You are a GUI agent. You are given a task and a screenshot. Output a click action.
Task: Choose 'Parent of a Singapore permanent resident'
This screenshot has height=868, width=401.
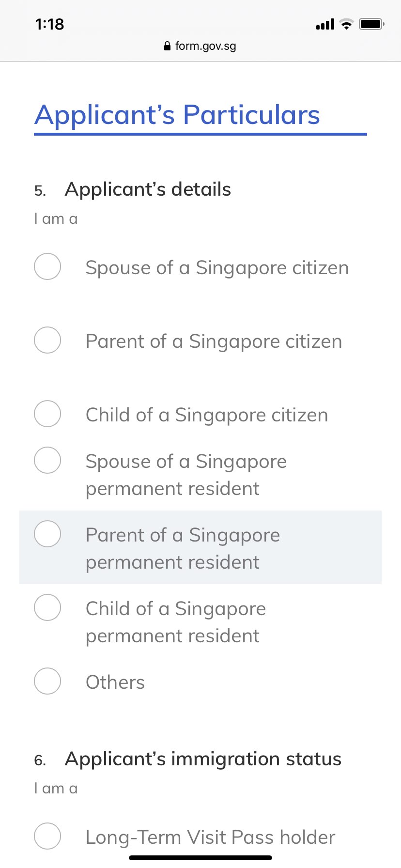click(47, 534)
